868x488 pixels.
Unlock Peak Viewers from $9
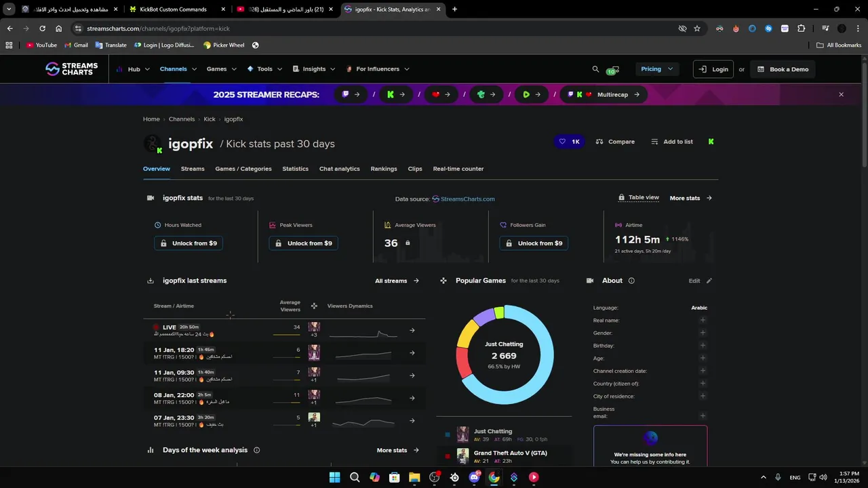pos(303,243)
